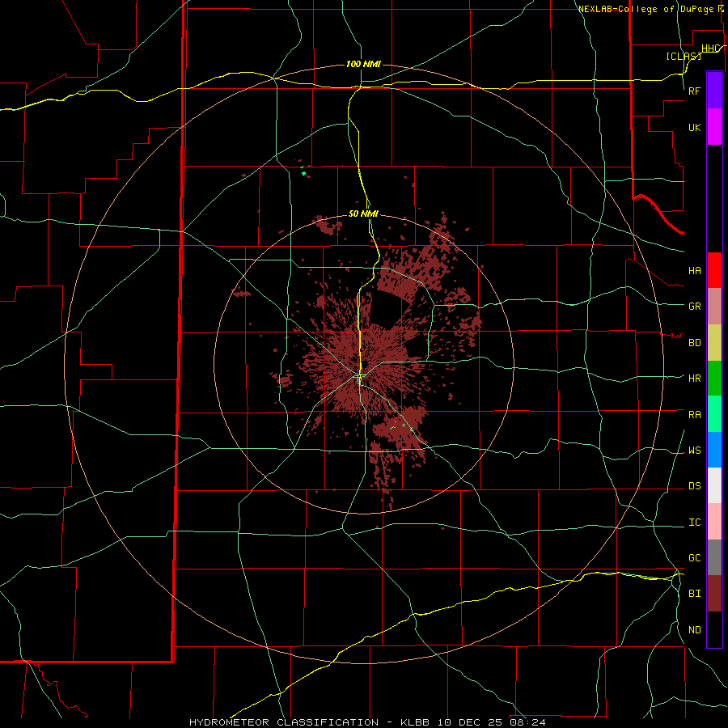Click the BD yellow color swatch
The width and height of the screenshot is (728, 728).
tap(714, 343)
